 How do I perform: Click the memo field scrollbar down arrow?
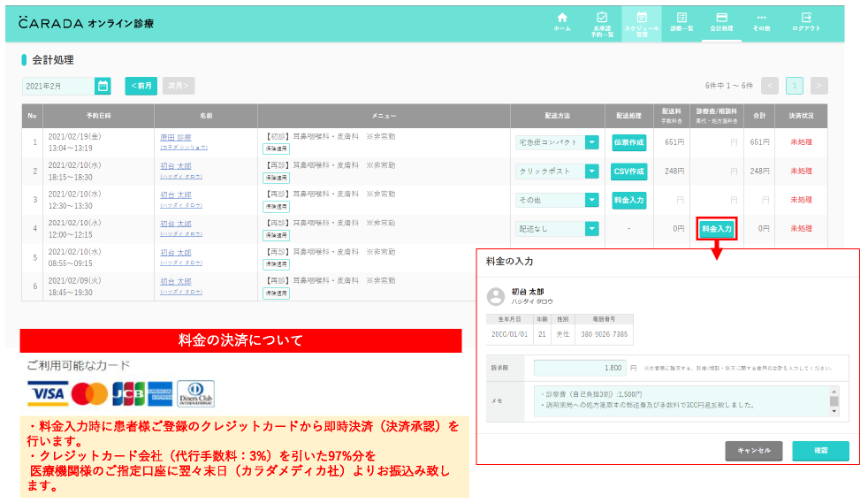pos(834,411)
